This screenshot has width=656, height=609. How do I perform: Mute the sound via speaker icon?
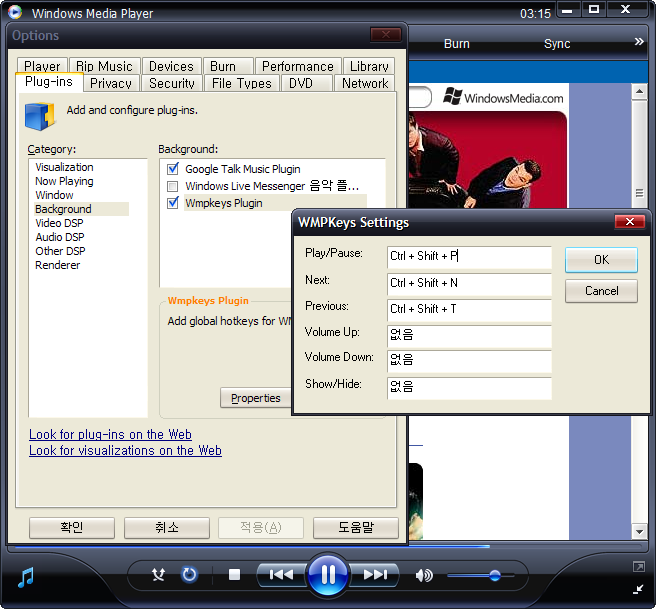[424, 576]
